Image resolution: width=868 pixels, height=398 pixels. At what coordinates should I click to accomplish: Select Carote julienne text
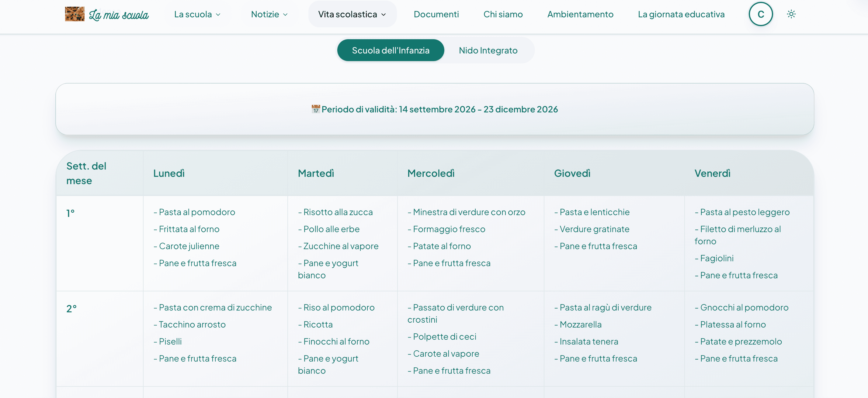pos(186,246)
